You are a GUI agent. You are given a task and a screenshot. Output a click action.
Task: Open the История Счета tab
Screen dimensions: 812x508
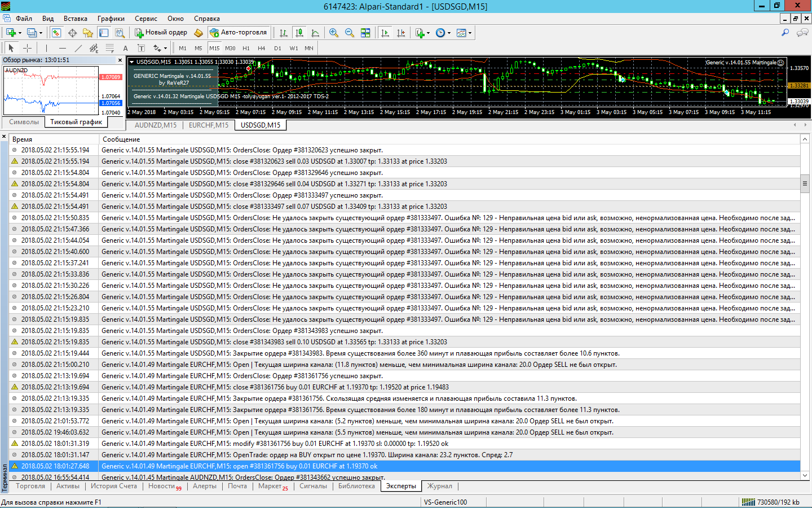(x=114, y=486)
